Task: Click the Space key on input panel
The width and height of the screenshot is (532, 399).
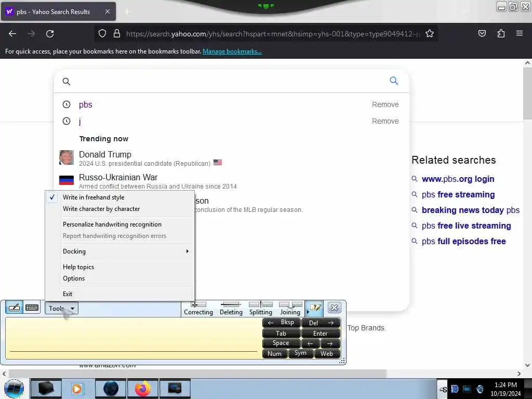Action: (281, 343)
